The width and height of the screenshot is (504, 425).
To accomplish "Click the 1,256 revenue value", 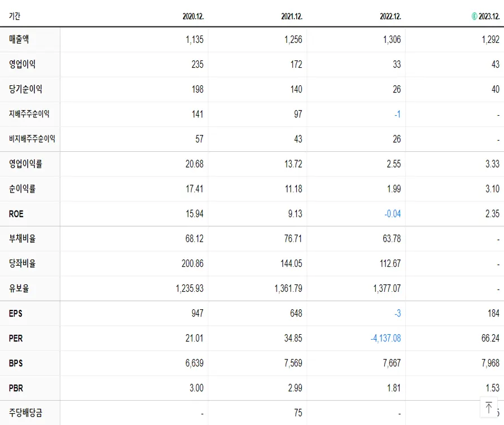I will pos(293,40).
